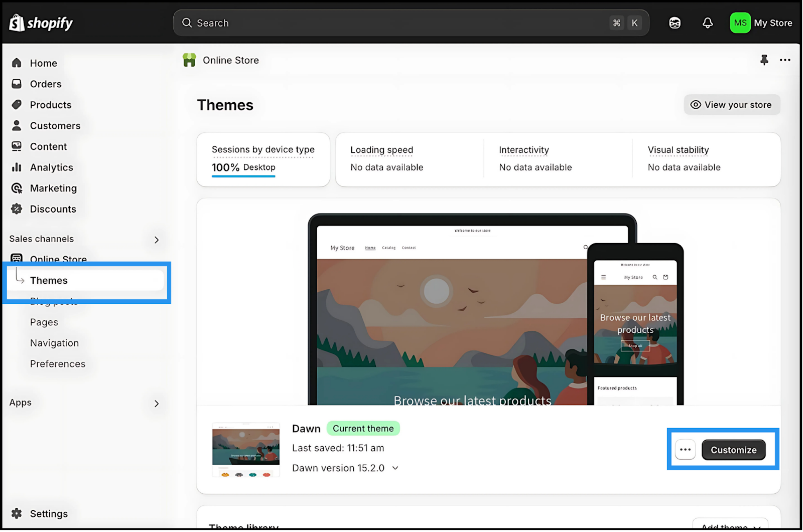Click the Content image icon
The height and width of the screenshot is (532, 803).
[16, 146]
